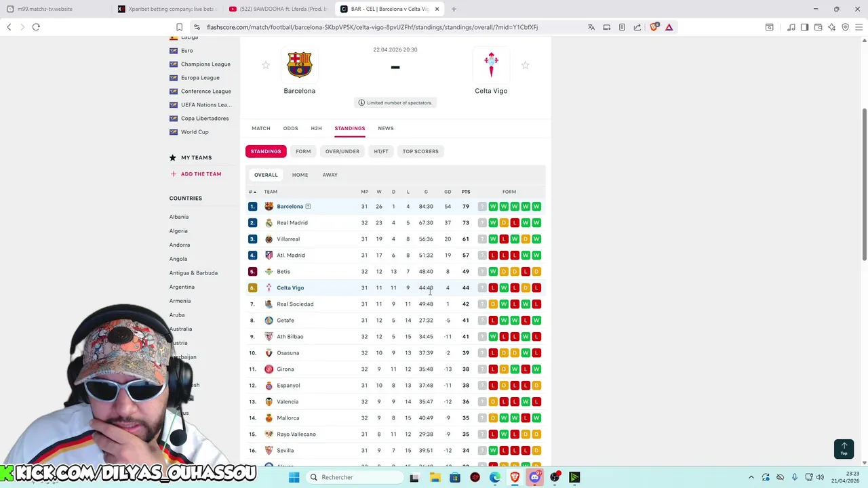Open the Windows Start menu
868x488 pixels.
[294, 477]
